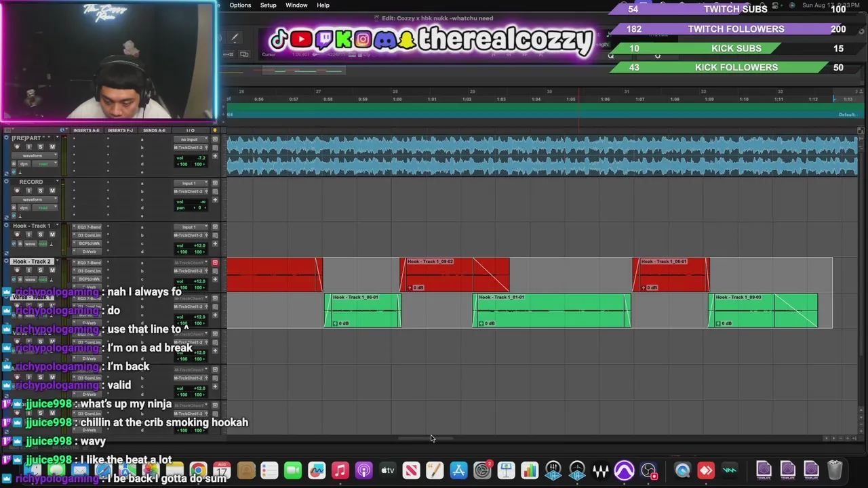Select the Hook - Track 2 track name
The image size is (868, 488).
[x=32, y=262]
